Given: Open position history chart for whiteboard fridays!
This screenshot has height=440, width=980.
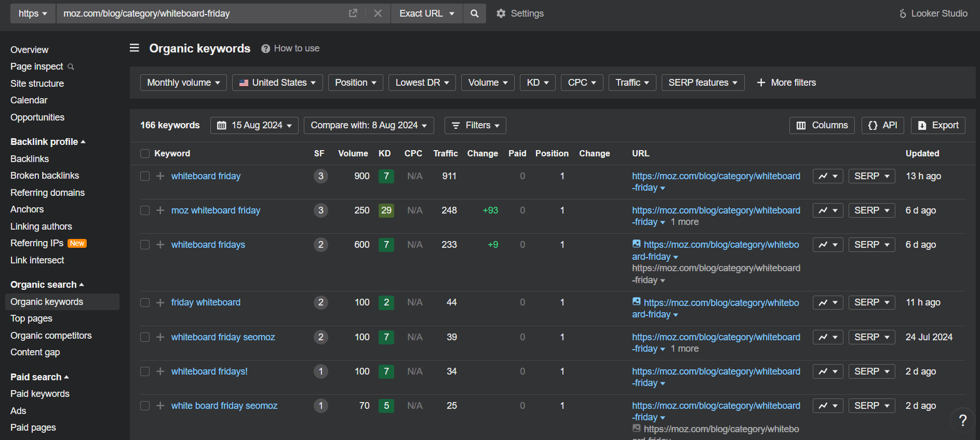Looking at the screenshot, I should tap(828, 371).
